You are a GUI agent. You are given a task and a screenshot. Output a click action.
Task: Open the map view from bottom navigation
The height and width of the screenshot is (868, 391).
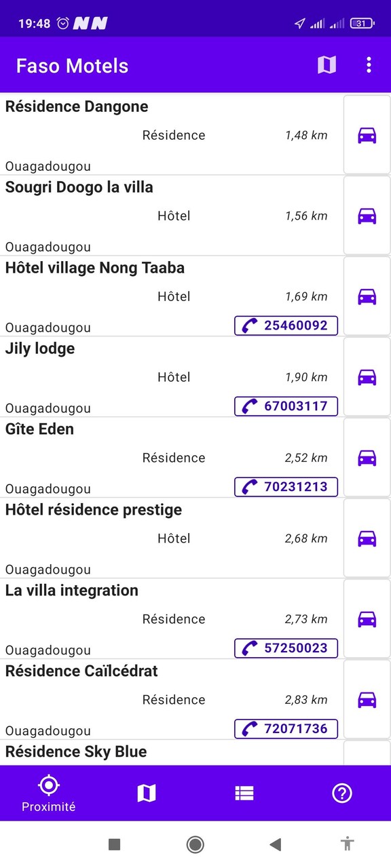pos(146,792)
